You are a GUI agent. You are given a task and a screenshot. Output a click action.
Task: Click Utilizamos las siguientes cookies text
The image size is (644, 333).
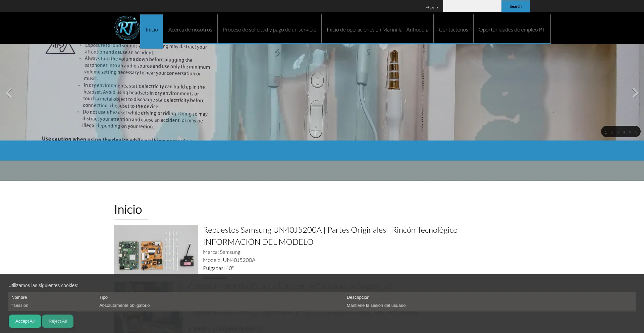43,285
